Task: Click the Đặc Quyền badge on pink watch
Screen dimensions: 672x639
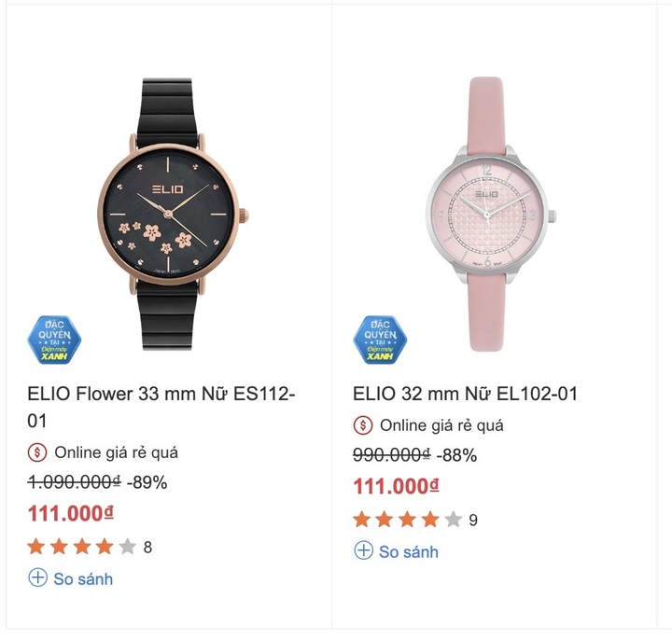Action: (380, 340)
